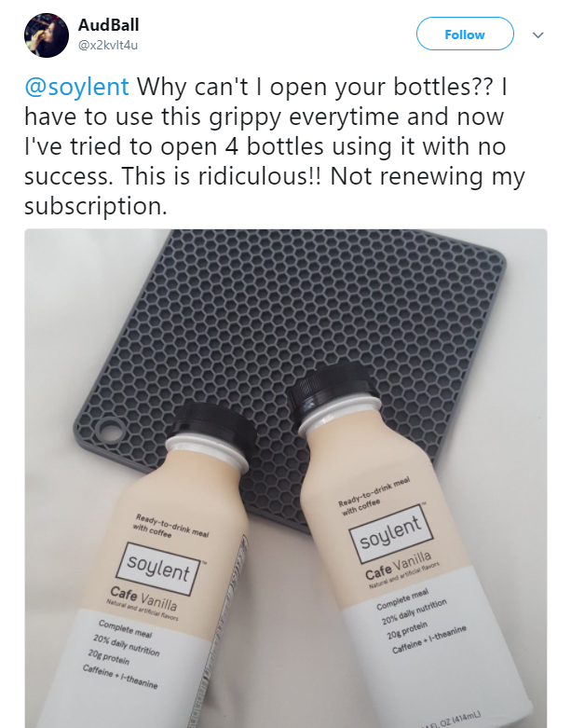Click the hanging hole of the gray grippy mat
This screenshot has width=571, height=728.
point(111,430)
